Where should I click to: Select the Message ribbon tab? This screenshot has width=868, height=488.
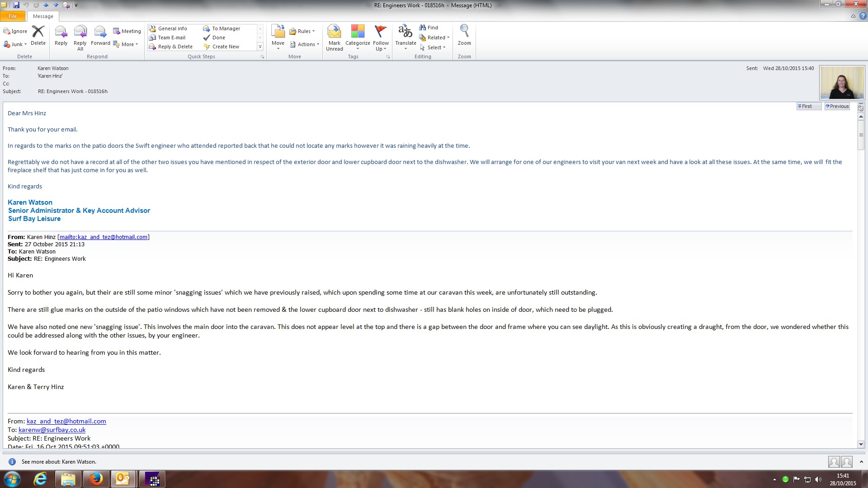tap(43, 16)
